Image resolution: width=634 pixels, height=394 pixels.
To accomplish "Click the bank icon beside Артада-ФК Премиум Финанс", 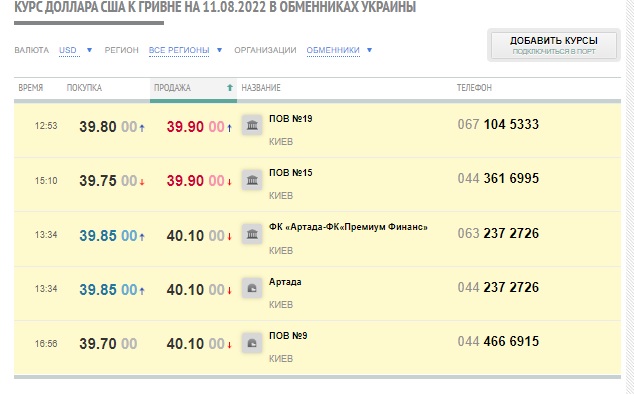I will point(252,234).
